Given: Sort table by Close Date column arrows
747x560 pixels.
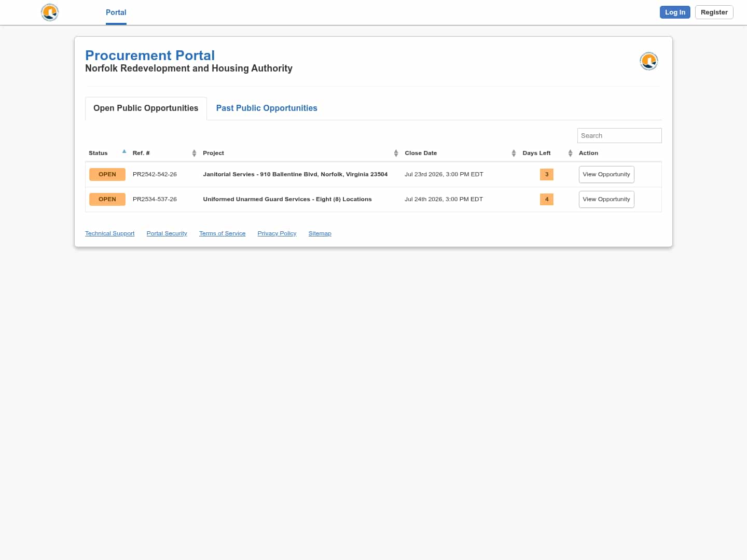Looking at the screenshot, I should point(514,153).
